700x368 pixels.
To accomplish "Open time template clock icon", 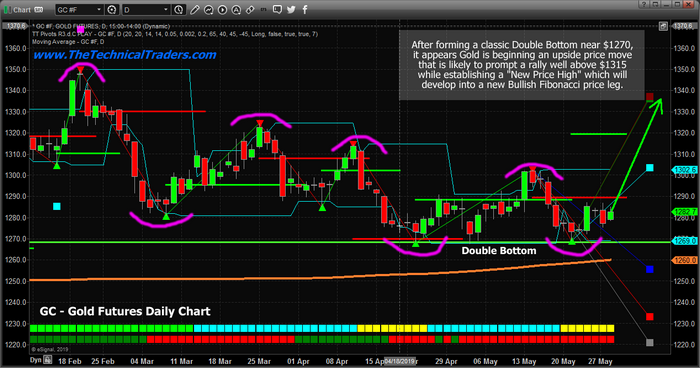I will (x=178, y=9).
